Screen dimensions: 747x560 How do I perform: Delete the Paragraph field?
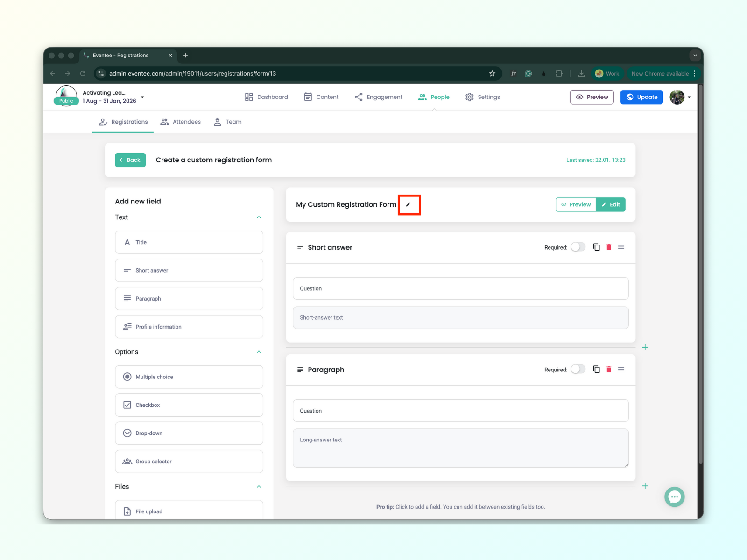(x=609, y=369)
